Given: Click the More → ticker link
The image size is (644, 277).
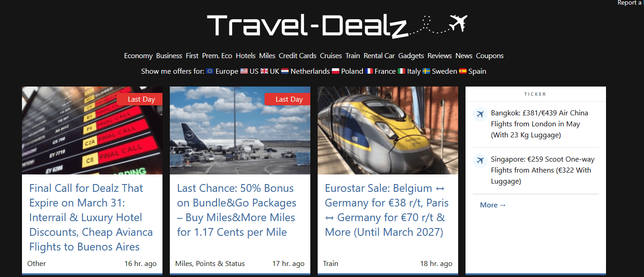Looking at the screenshot, I should click(493, 205).
